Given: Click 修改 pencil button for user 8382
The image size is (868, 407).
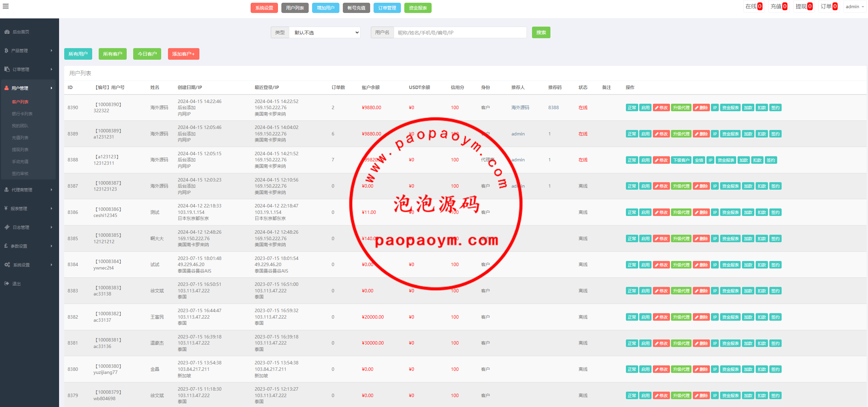Looking at the screenshot, I should (x=661, y=317).
